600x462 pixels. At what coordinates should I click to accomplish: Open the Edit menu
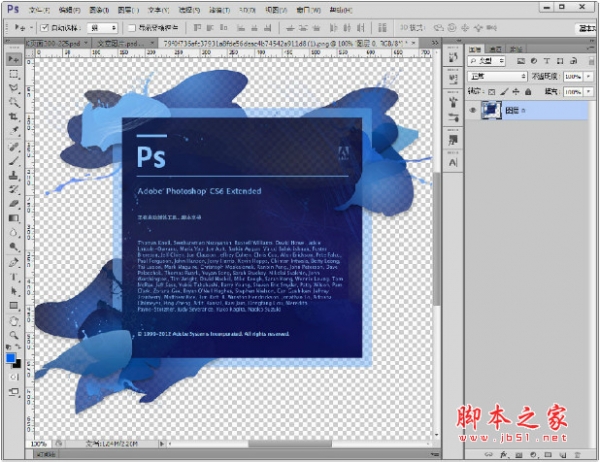pos(70,10)
